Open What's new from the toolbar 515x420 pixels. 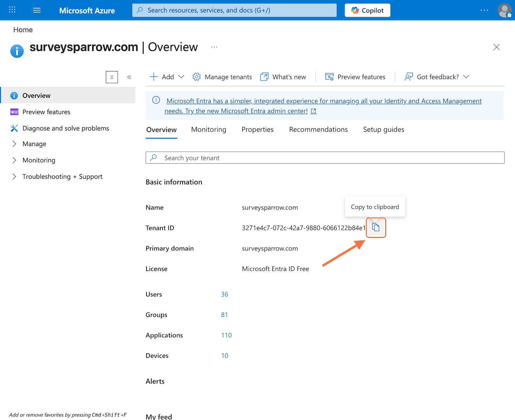point(283,77)
